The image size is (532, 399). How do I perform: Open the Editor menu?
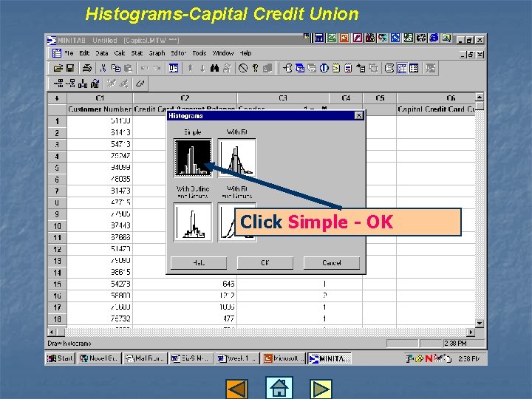(179, 53)
